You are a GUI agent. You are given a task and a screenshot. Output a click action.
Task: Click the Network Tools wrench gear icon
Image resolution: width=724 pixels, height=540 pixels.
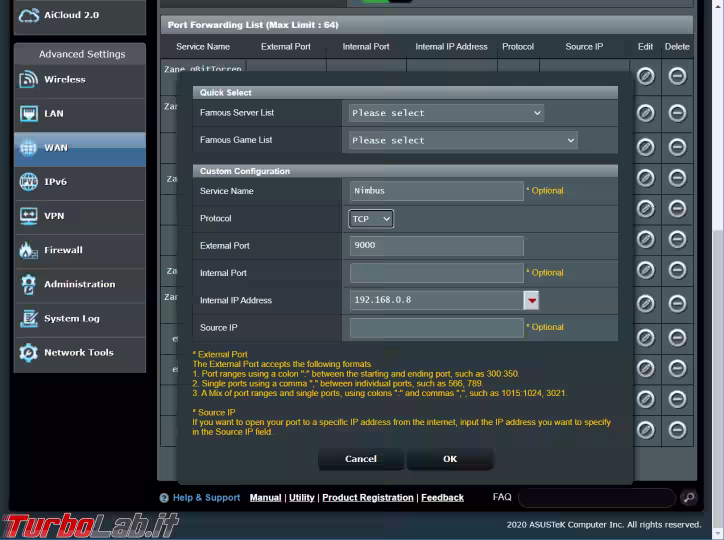[x=29, y=353]
